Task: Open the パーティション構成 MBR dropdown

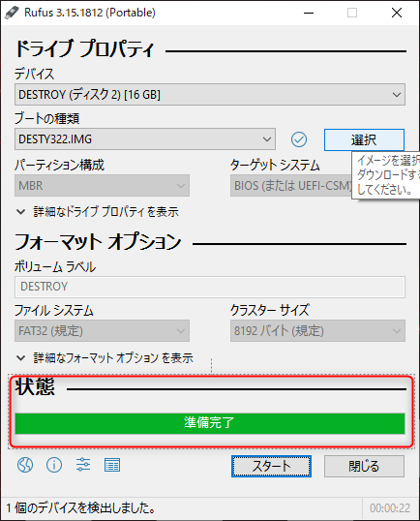Action: pyautogui.click(x=102, y=185)
